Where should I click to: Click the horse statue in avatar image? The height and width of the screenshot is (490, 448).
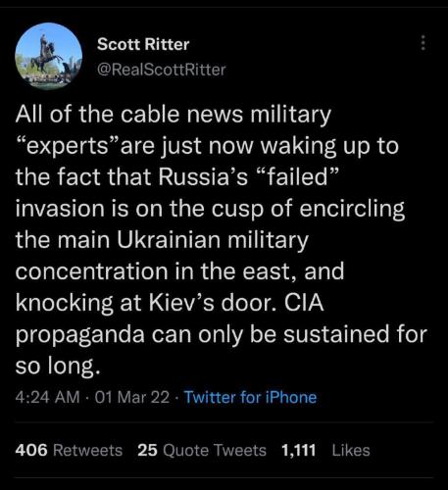click(x=46, y=54)
